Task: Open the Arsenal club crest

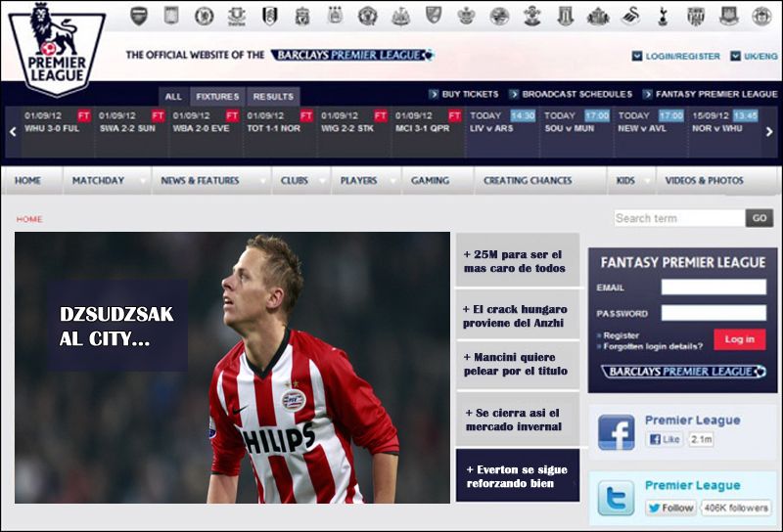Action: (x=138, y=16)
